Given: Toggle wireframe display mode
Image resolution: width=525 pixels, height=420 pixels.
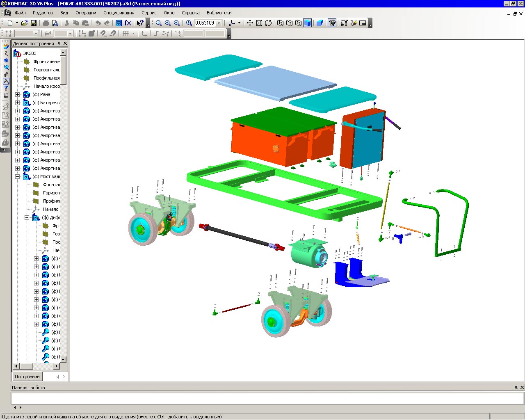Looking at the screenshot, I should coord(280,23).
